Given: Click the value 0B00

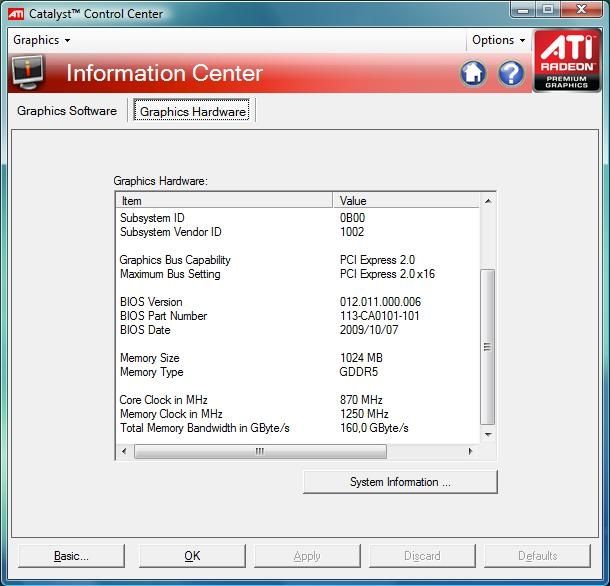Looking at the screenshot, I should click(352, 218).
